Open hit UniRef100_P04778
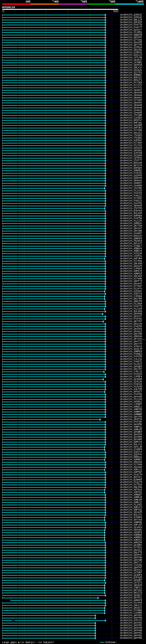This screenshot has height=644, width=146. [x=131, y=25]
